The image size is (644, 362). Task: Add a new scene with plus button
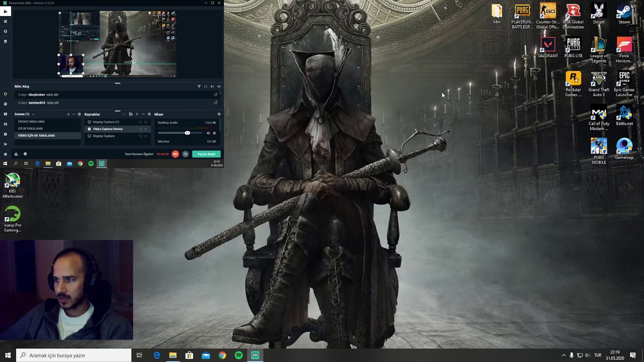click(x=68, y=114)
